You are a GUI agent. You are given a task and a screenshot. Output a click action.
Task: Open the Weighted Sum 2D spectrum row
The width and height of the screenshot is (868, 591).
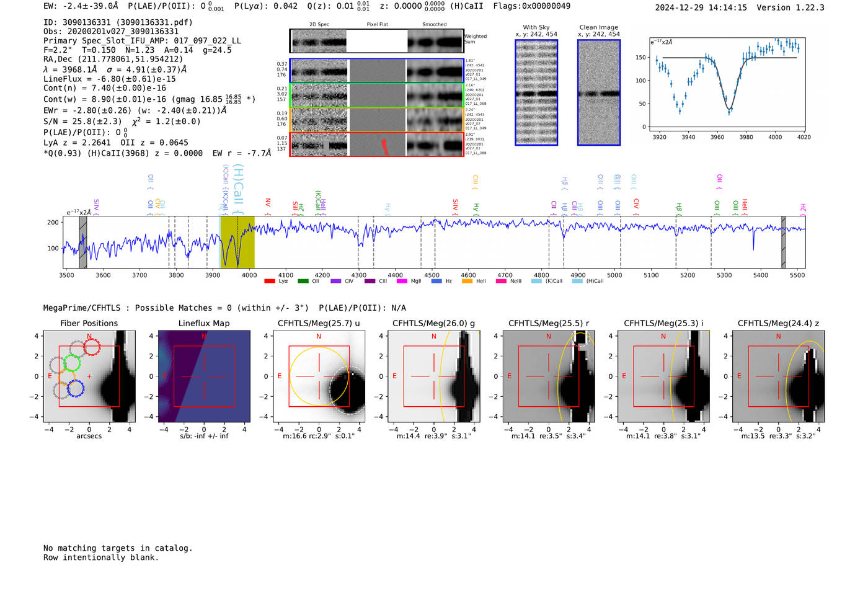(377, 40)
